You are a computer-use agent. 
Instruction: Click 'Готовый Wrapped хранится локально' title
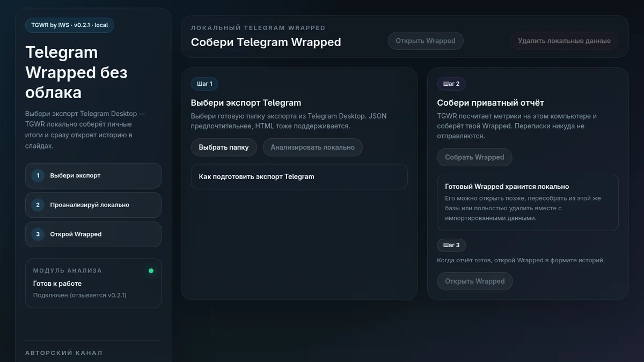[507, 187]
